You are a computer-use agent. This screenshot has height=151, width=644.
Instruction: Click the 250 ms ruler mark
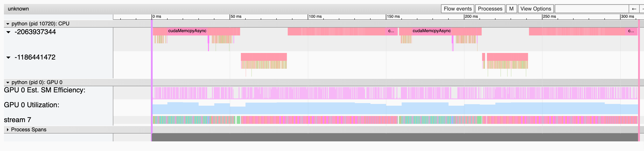[549, 16]
